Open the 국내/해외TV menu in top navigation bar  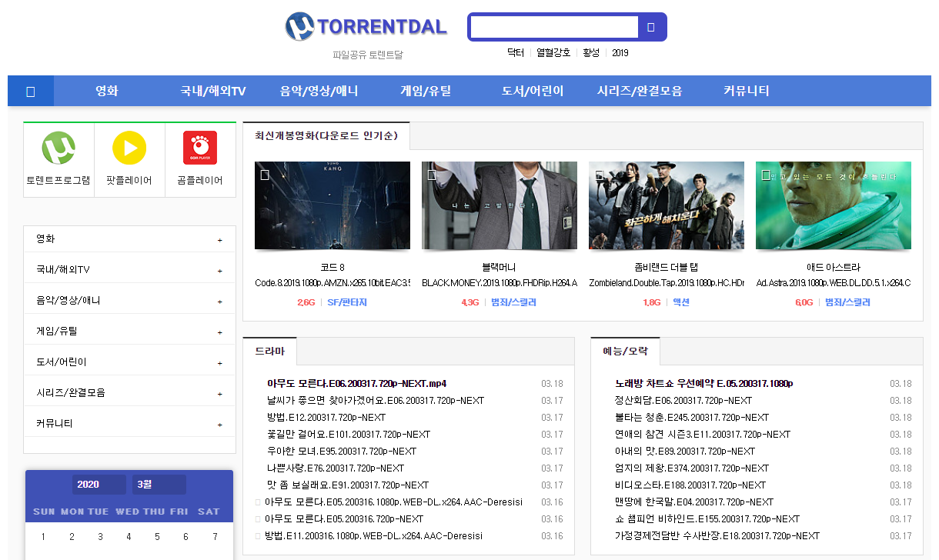coord(213,91)
